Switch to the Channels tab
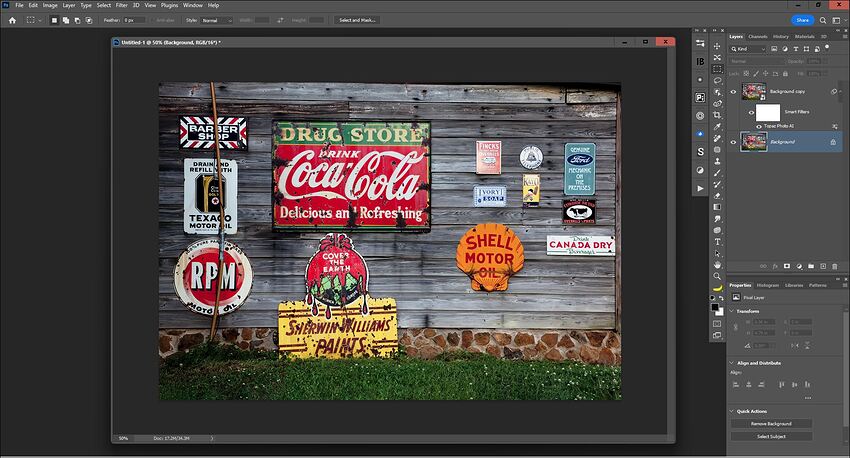This screenshot has width=850, height=458. [x=757, y=36]
